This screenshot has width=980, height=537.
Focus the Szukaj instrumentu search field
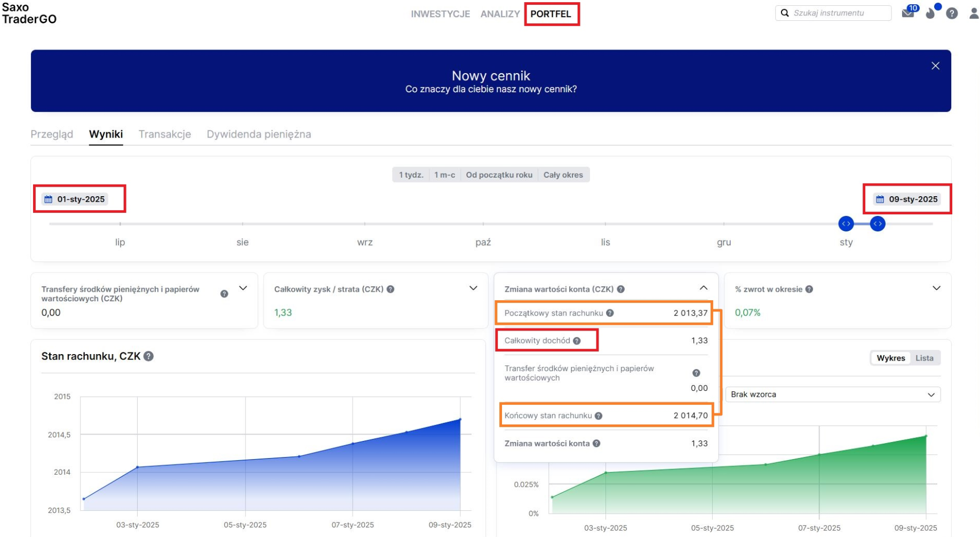(833, 13)
